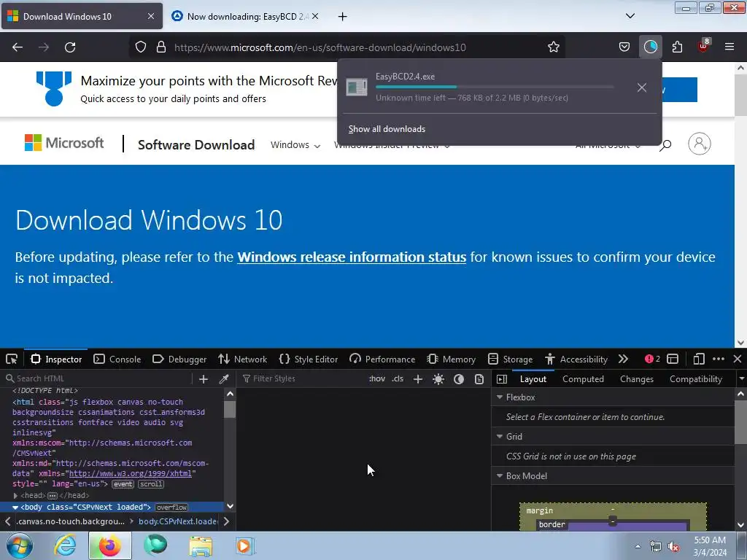Select the Console devtools tab

pos(117,359)
